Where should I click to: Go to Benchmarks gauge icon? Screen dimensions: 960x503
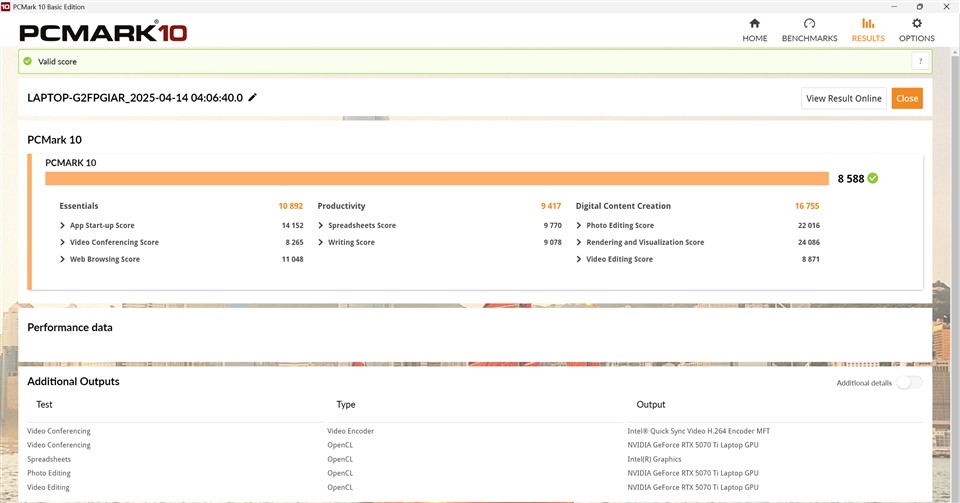click(809, 24)
